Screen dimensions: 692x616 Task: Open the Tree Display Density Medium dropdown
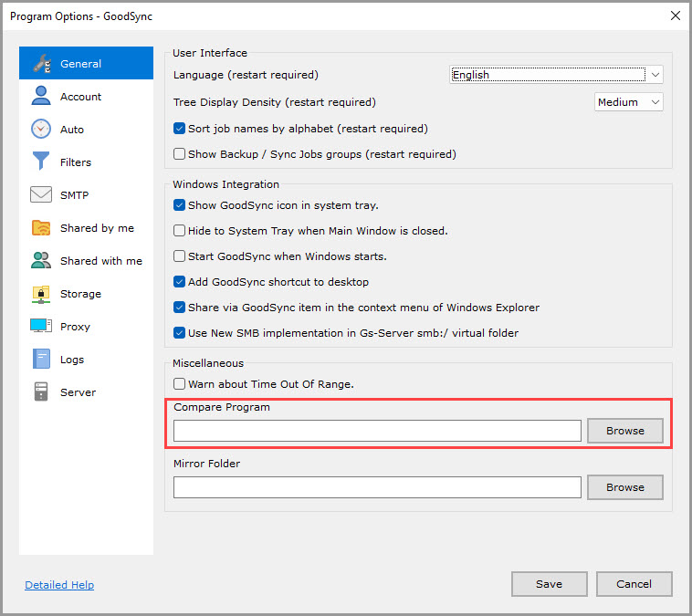point(628,102)
